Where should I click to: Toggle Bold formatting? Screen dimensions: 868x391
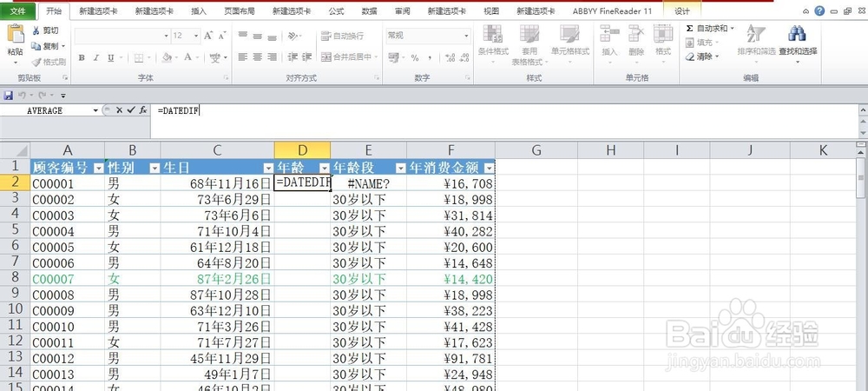(82, 57)
